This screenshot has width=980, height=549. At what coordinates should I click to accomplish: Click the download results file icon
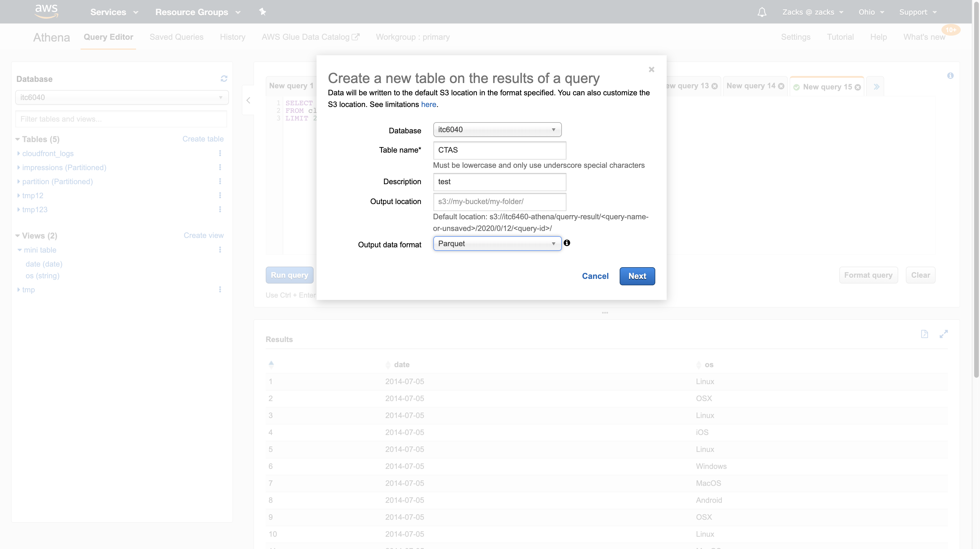(925, 334)
